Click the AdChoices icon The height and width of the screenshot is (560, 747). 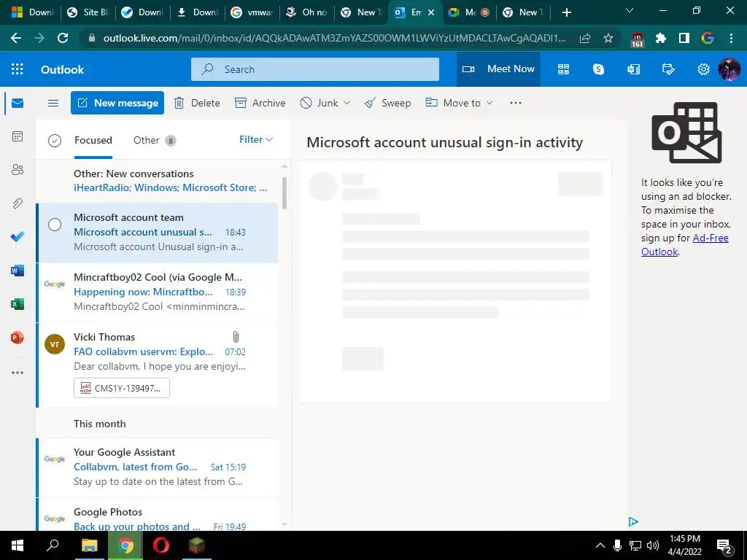[x=633, y=522]
